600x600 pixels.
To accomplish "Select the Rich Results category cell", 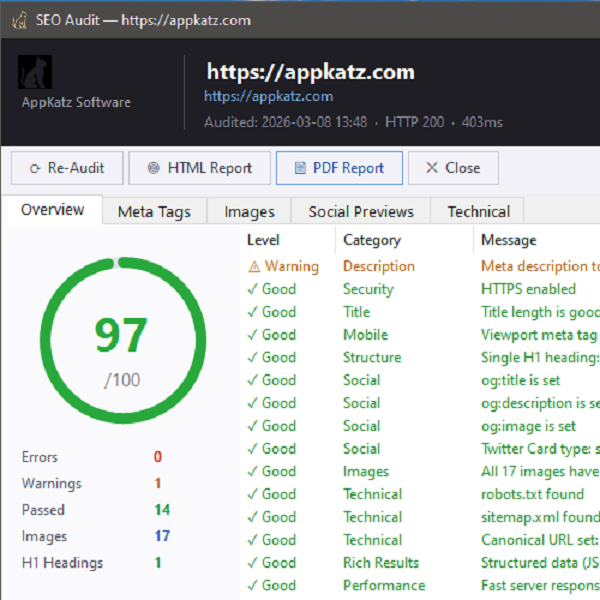I will (x=381, y=562).
